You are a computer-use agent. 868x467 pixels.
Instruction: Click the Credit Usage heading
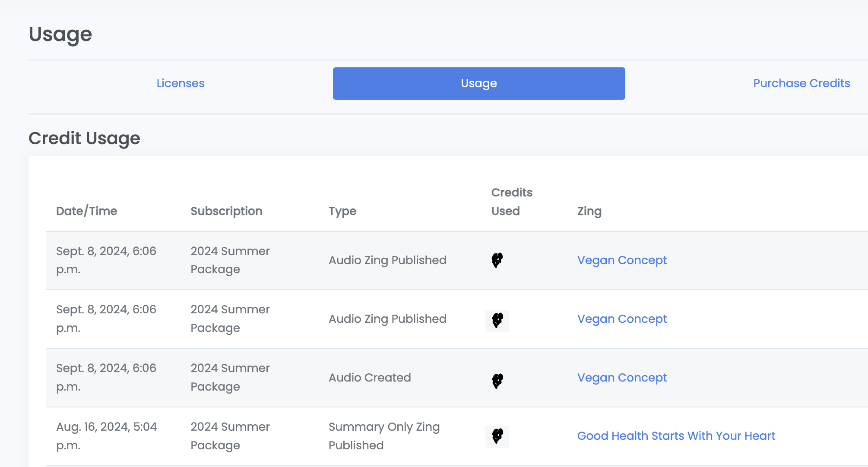(84, 138)
